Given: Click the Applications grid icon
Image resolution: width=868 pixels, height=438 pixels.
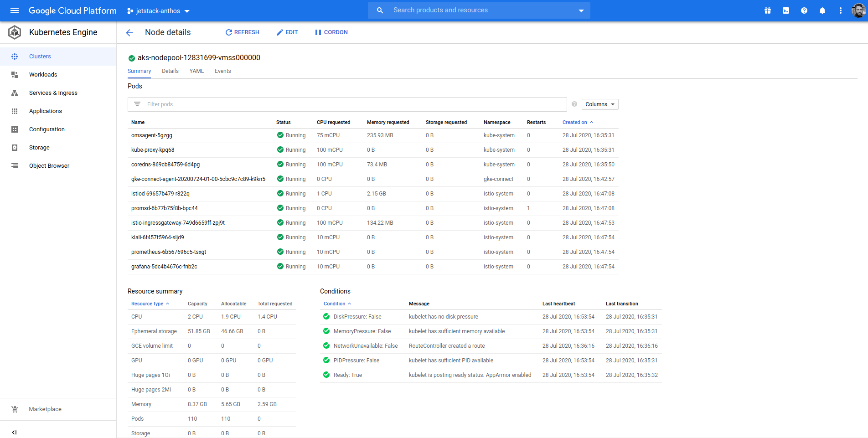Looking at the screenshot, I should (x=15, y=111).
